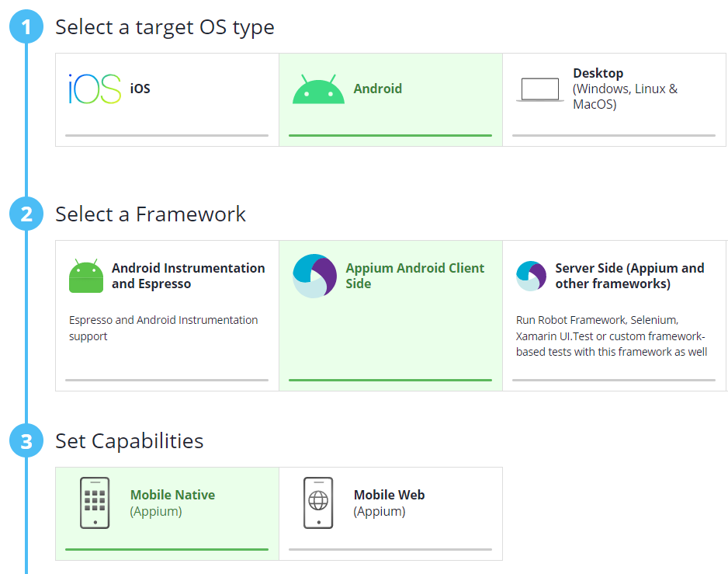This screenshot has height=574, width=728.
Task: Click the iOS logo icon
Action: click(x=95, y=89)
